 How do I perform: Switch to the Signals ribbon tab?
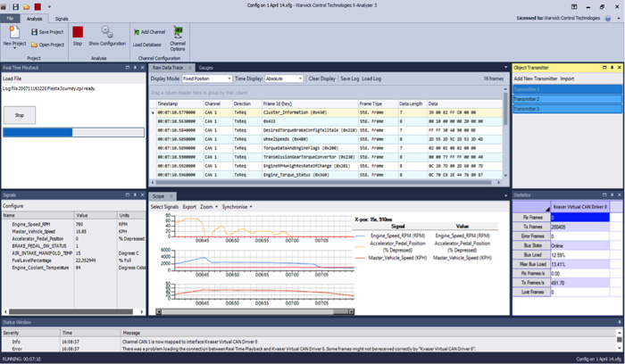pos(62,19)
